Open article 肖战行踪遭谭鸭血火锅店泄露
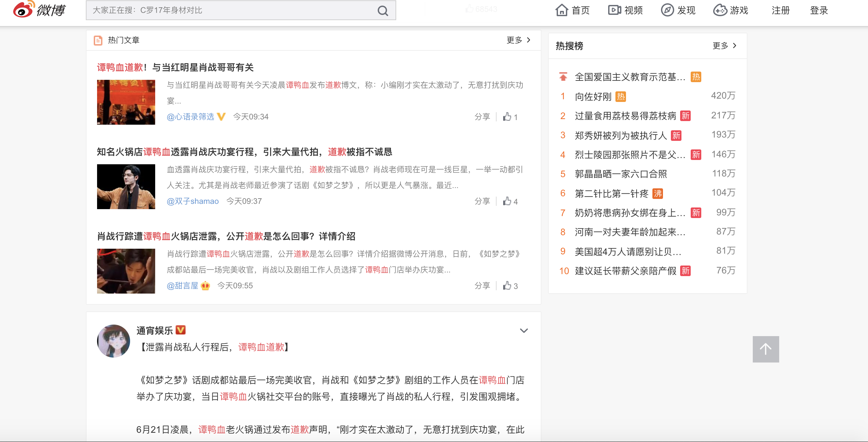 point(226,236)
